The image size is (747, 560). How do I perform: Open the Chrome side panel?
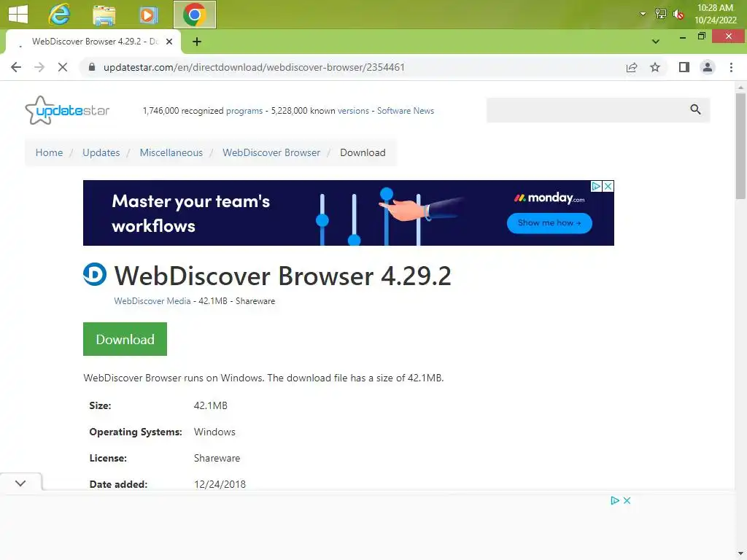coord(684,67)
